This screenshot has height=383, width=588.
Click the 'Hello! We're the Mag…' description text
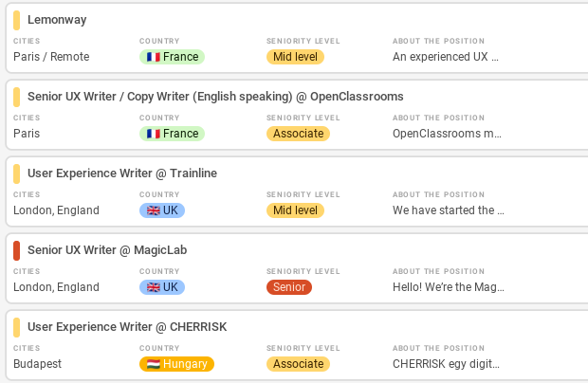pyautogui.click(x=448, y=287)
